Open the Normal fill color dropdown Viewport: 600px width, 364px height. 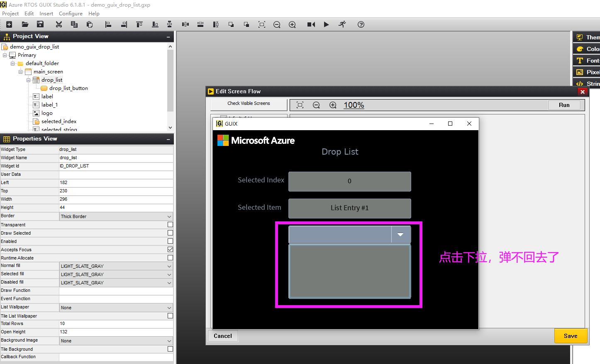tap(116, 266)
